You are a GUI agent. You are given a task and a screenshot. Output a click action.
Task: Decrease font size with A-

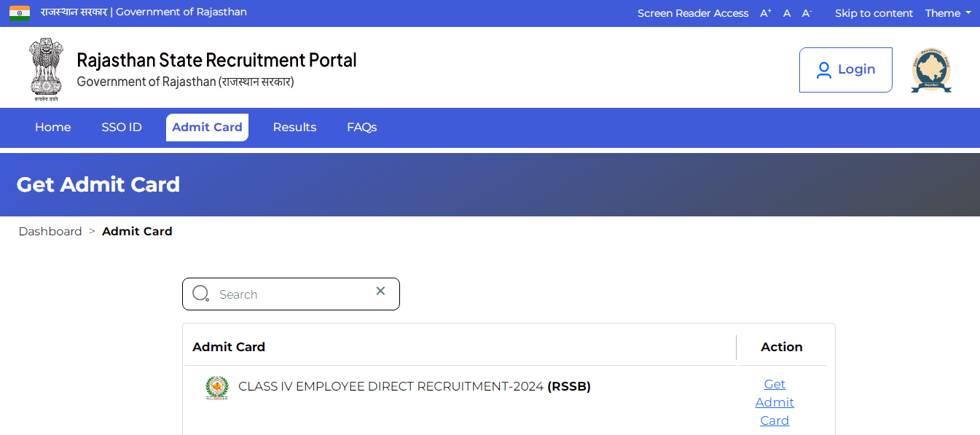click(x=807, y=13)
